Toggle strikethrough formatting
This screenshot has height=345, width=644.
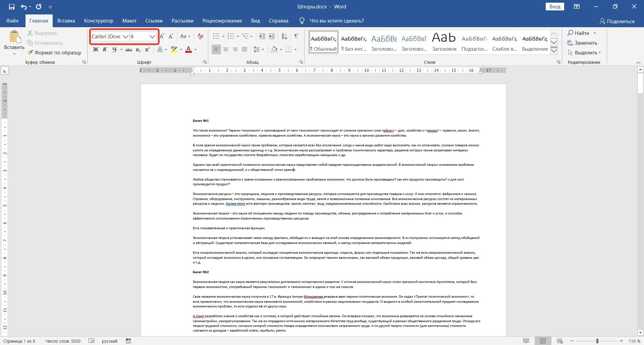pos(129,50)
